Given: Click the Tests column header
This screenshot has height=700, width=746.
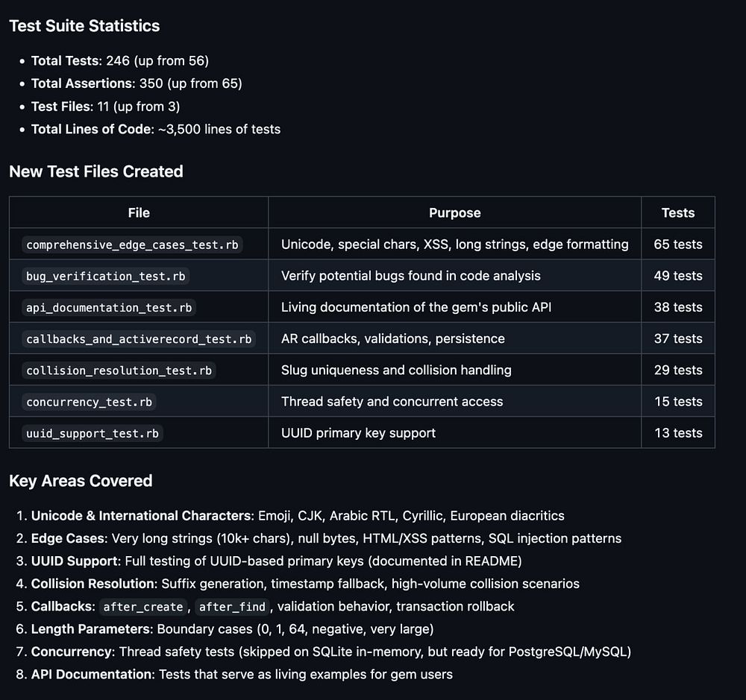Looking at the screenshot, I should tap(677, 212).
